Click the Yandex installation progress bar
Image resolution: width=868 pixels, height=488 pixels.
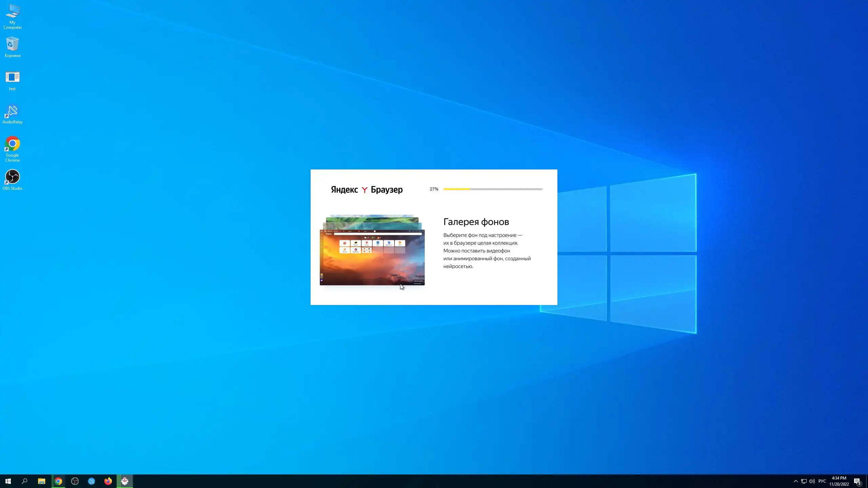click(493, 189)
